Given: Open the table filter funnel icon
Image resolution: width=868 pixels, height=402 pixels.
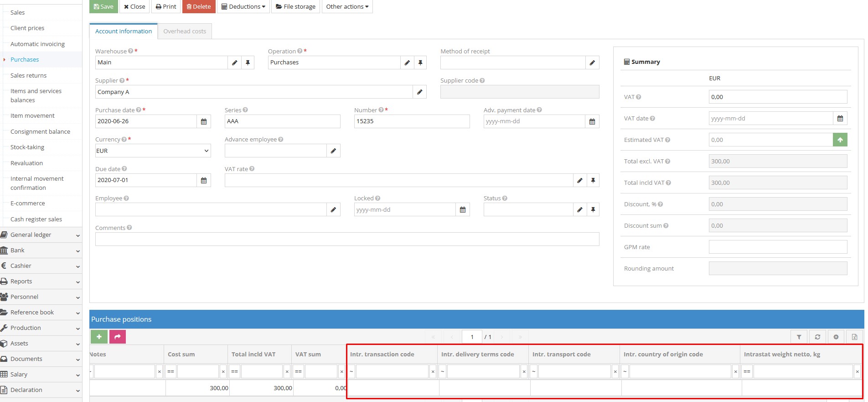Looking at the screenshot, I should (x=799, y=337).
